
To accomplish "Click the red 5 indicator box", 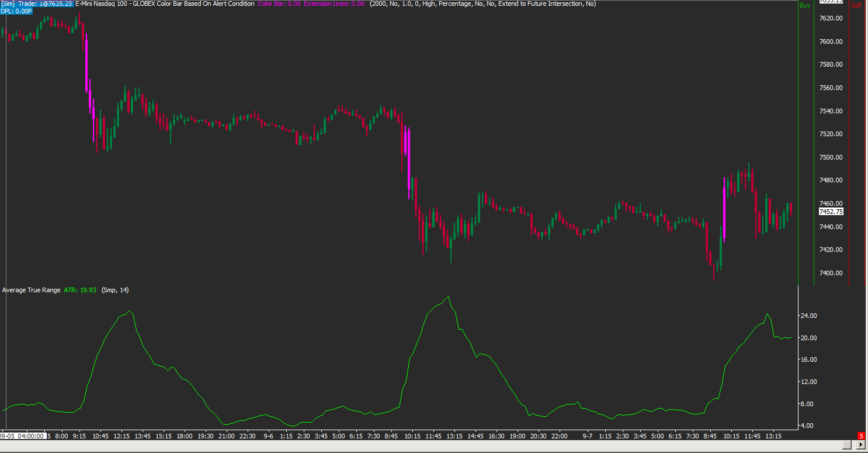I will [x=860, y=435].
